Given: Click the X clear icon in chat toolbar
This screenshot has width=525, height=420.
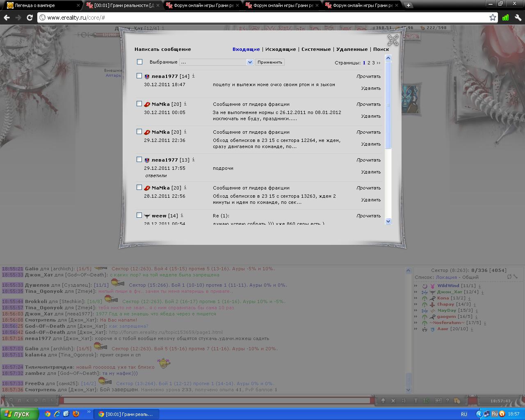Looking at the screenshot, I should (x=393, y=401).
